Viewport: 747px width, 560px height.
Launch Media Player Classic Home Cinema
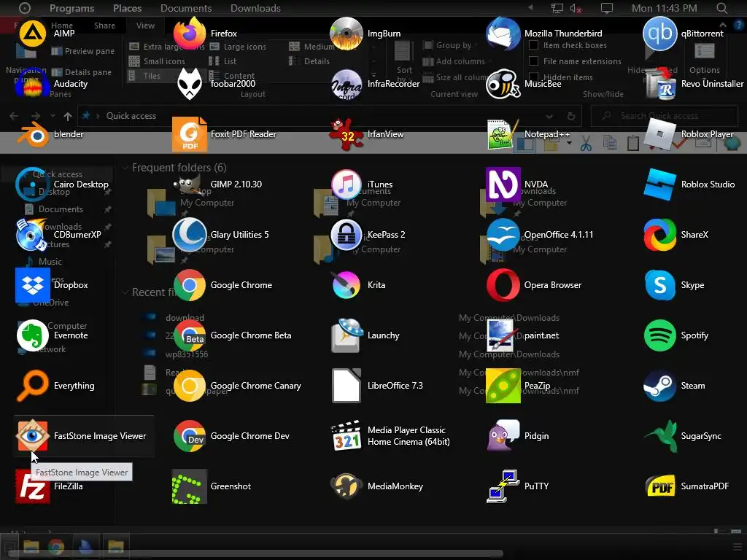point(391,436)
